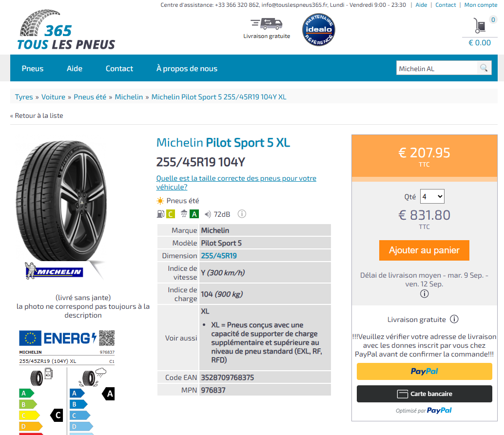
Task: Click the 255/45R19 dimension link
Action: click(x=219, y=256)
